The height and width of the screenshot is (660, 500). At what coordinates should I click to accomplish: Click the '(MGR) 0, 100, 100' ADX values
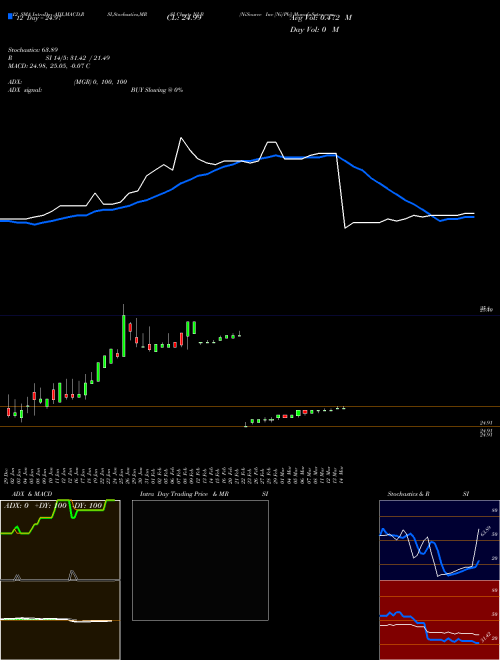[100, 82]
